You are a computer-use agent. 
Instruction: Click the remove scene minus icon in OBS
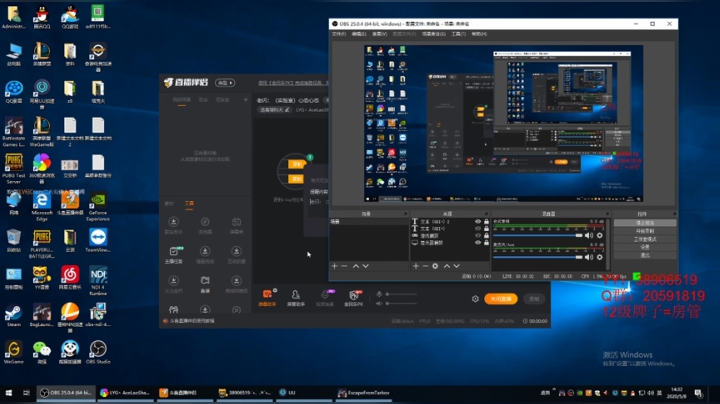(x=344, y=266)
